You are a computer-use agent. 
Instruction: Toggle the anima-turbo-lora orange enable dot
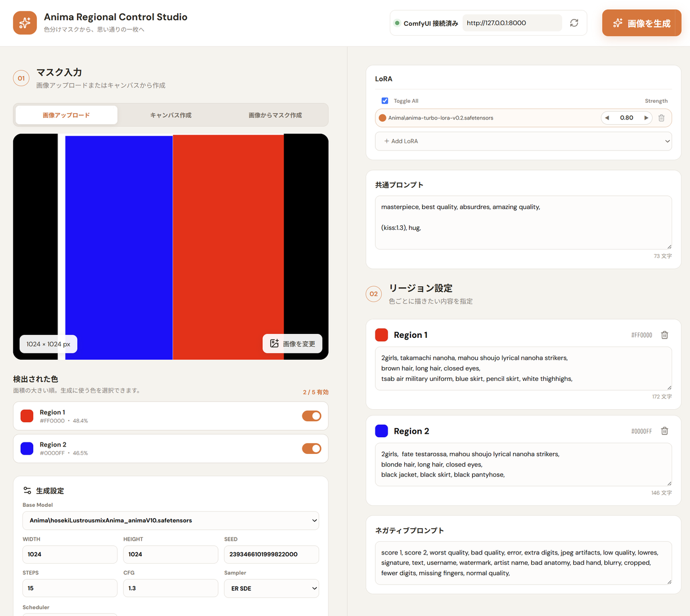pyautogui.click(x=382, y=118)
